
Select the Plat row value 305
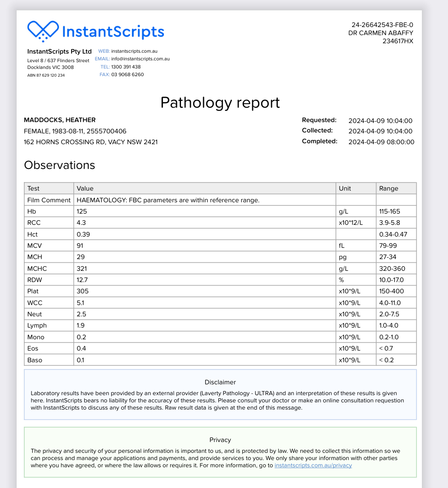(x=82, y=292)
